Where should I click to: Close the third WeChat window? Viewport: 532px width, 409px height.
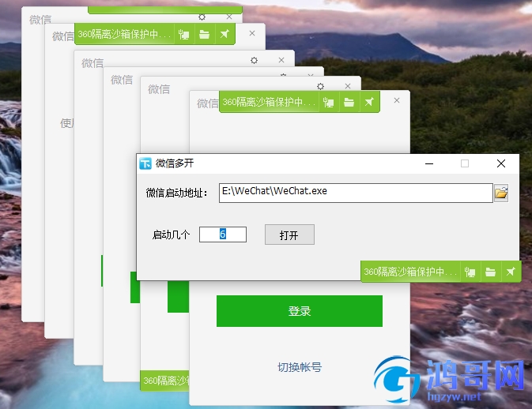[x=281, y=60]
